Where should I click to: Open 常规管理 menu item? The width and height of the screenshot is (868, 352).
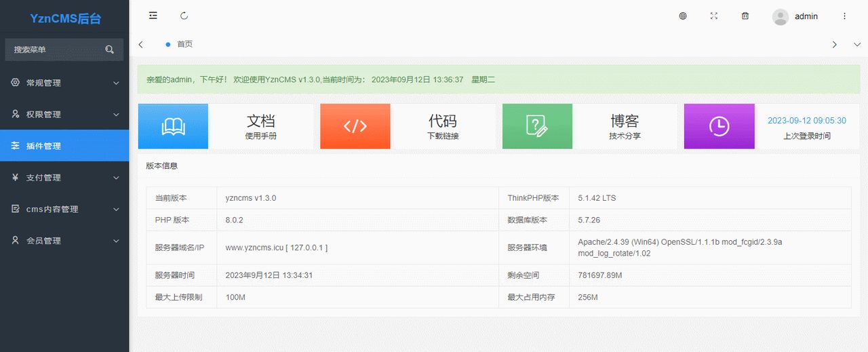tap(64, 83)
